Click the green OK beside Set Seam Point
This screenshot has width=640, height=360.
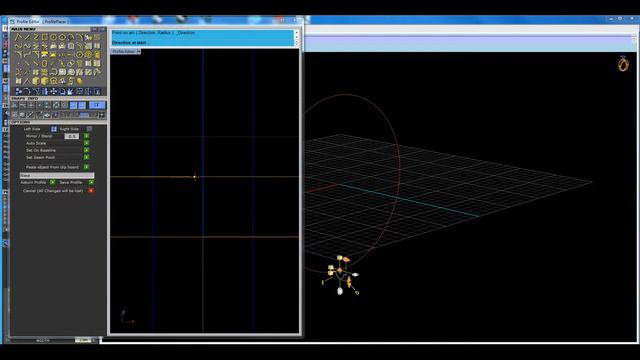pos(87,157)
